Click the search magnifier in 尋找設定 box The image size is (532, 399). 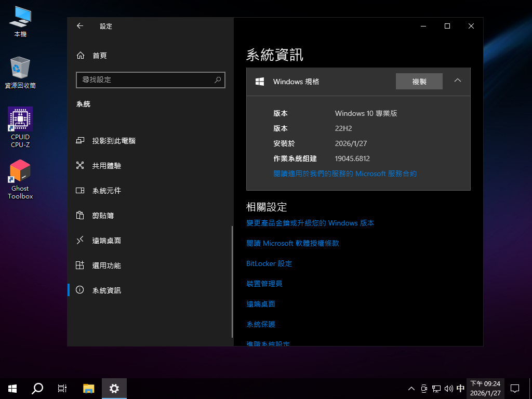click(x=218, y=80)
